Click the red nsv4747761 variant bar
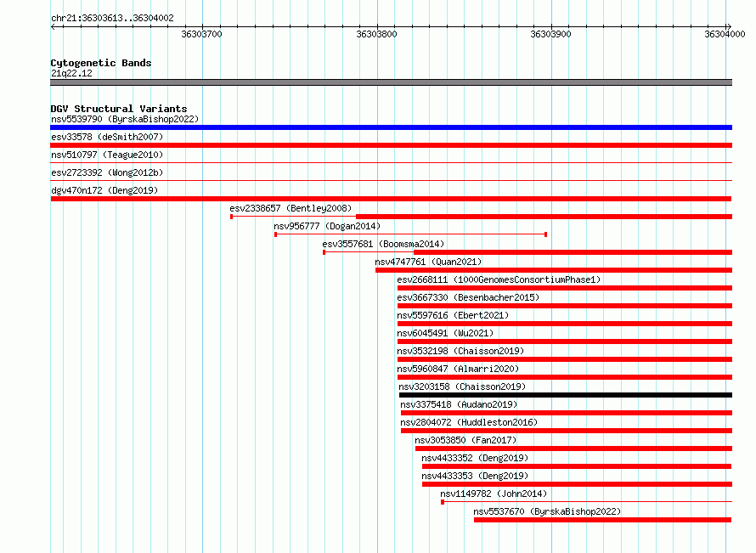 coord(554,270)
